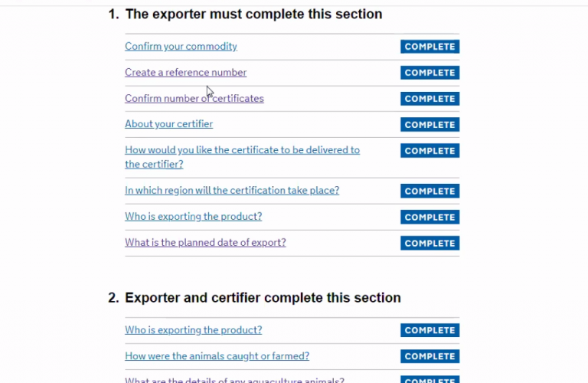Screen dimensions: 588x383
Task: Click COMPLETE tag next to Create a reference number
Action: click(430, 73)
